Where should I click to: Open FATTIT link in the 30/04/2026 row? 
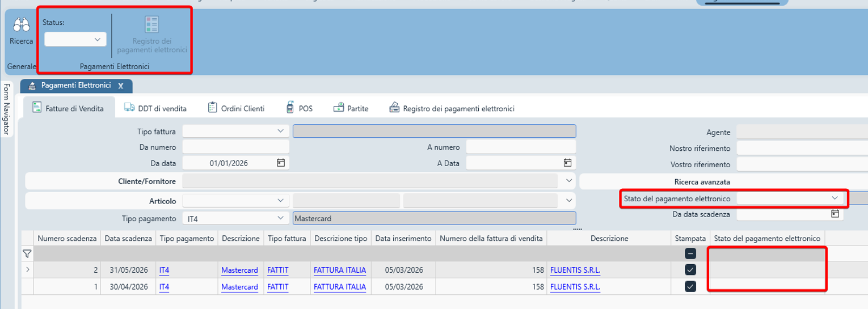278,287
